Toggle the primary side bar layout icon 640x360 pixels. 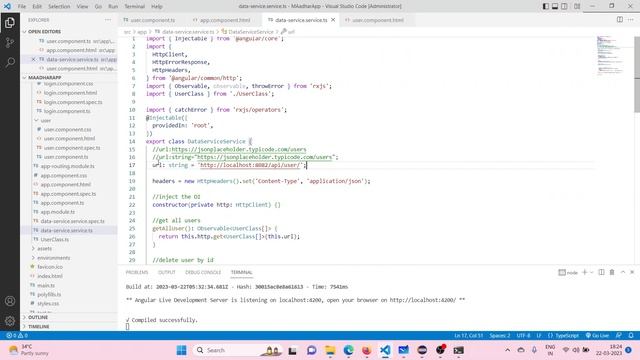(x=546, y=6)
